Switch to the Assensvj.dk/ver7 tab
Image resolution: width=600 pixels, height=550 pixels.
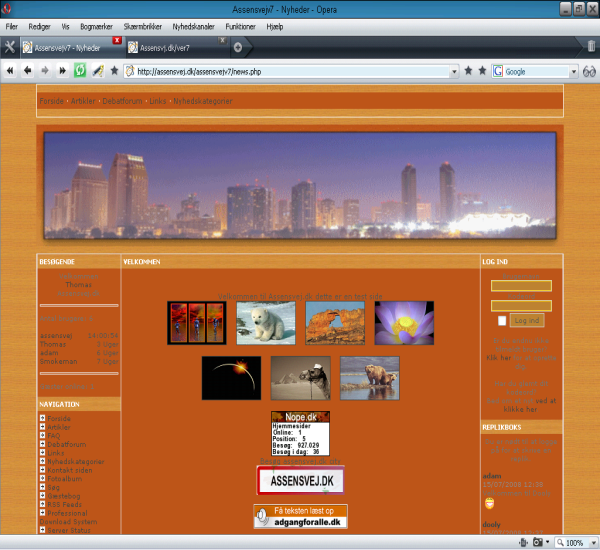[177, 48]
